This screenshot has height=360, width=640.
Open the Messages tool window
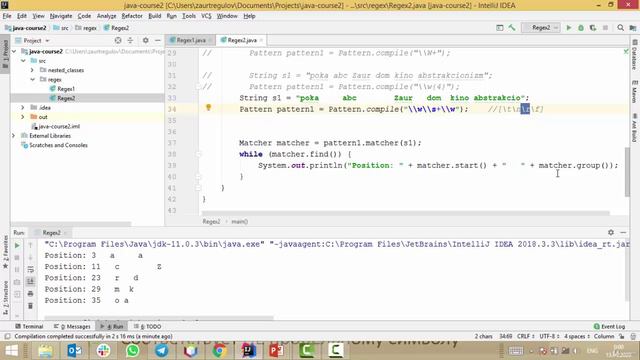click(72, 327)
